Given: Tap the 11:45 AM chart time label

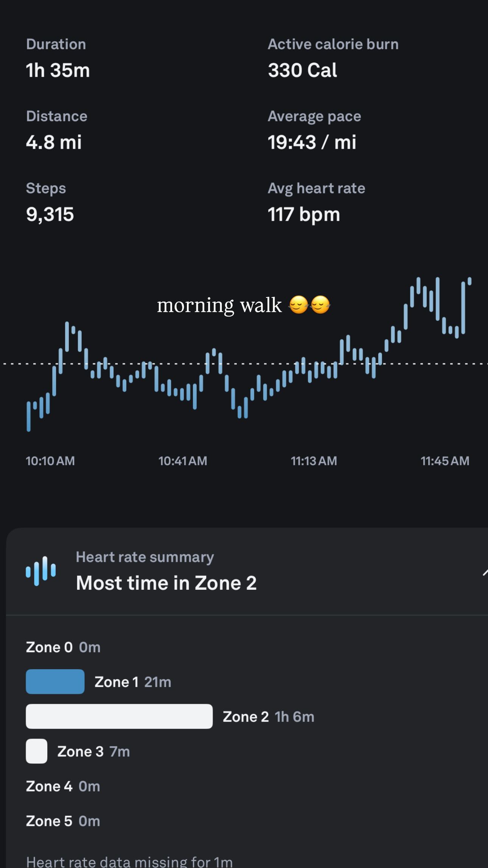Looking at the screenshot, I should coord(445,461).
